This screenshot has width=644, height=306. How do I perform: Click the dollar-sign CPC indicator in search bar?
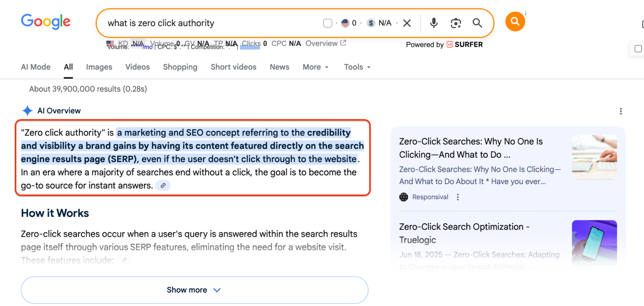[x=371, y=23]
